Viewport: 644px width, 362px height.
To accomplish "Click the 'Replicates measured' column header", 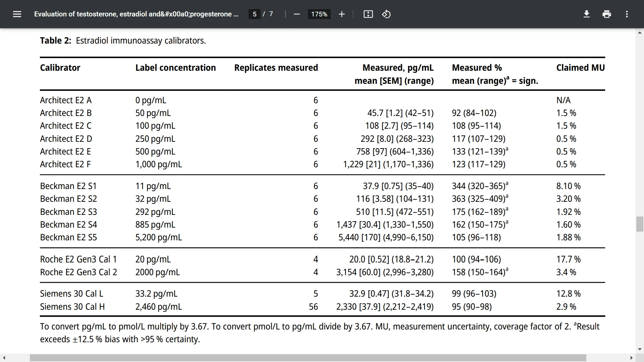I will 276,68.
